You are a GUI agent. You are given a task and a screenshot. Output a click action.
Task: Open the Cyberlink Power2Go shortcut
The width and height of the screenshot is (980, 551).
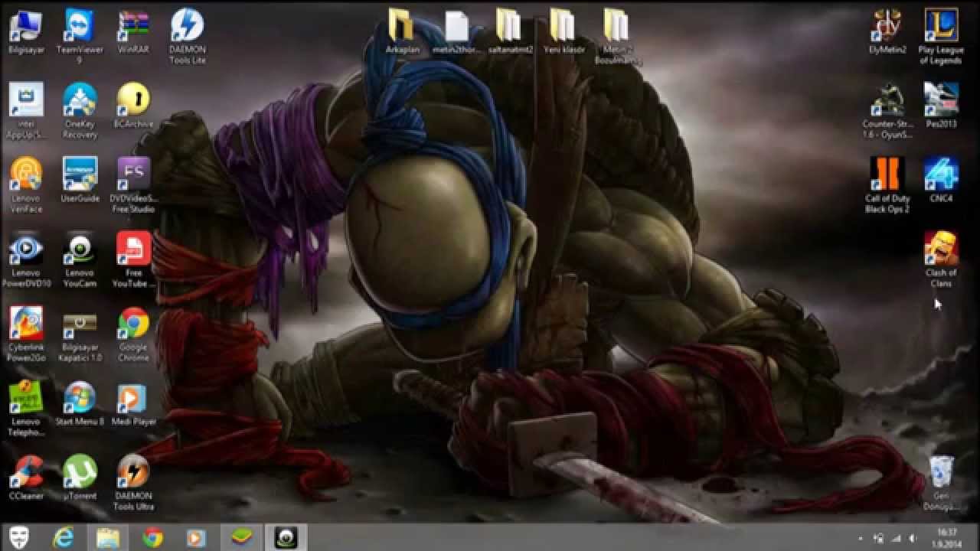click(x=26, y=334)
